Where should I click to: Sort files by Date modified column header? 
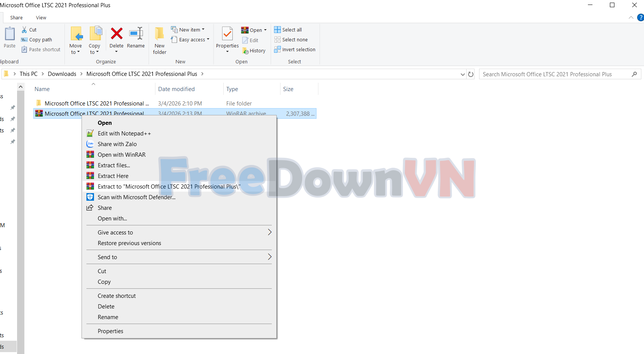[176, 89]
